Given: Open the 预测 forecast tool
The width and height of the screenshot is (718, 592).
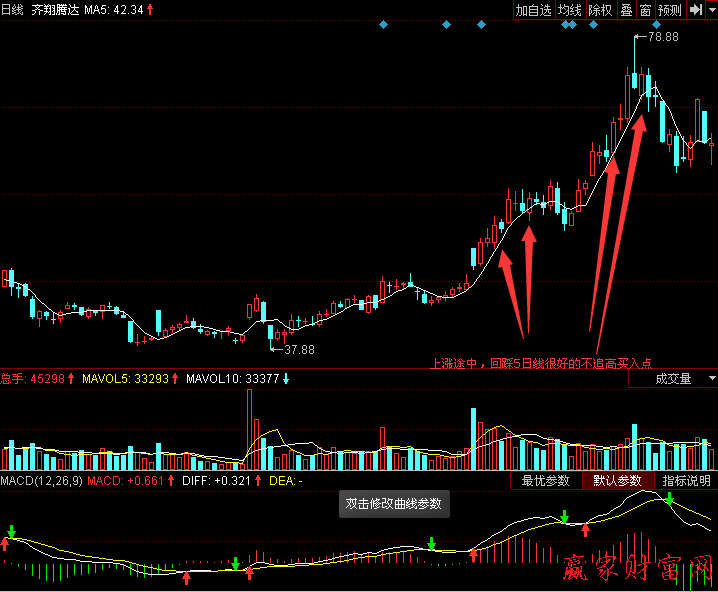Looking at the screenshot, I should click(670, 10).
